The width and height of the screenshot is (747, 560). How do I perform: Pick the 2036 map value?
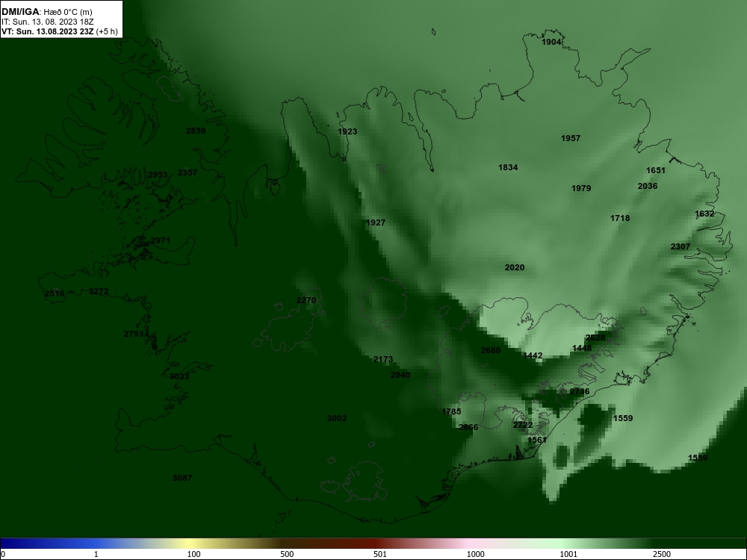click(648, 186)
